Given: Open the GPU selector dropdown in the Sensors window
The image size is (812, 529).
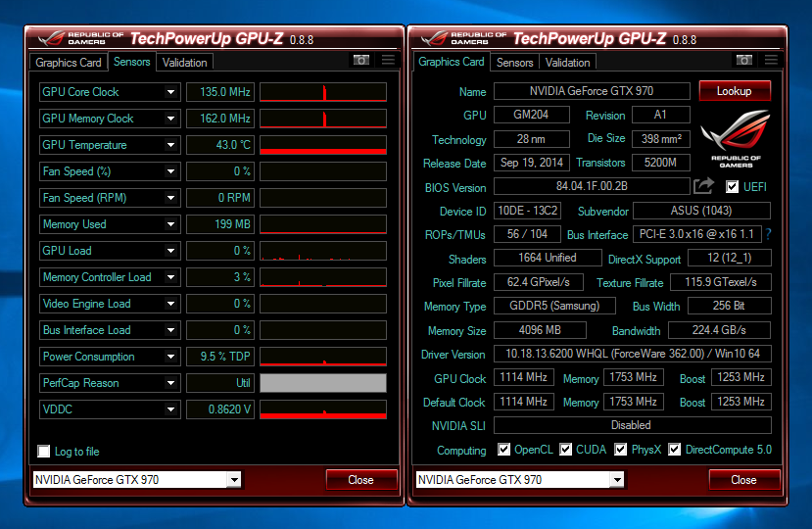Looking at the screenshot, I should click(x=234, y=480).
